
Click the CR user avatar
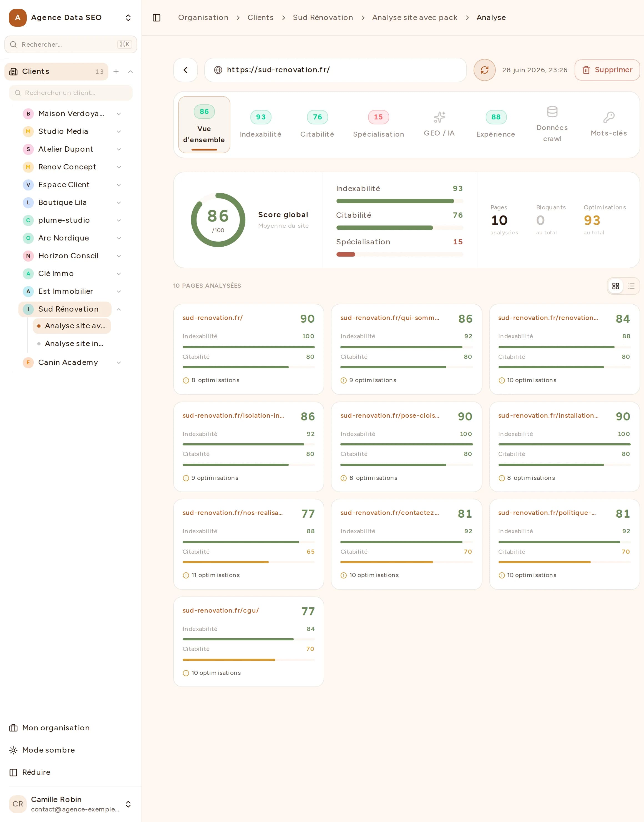pyautogui.click(x=18, y=804)
